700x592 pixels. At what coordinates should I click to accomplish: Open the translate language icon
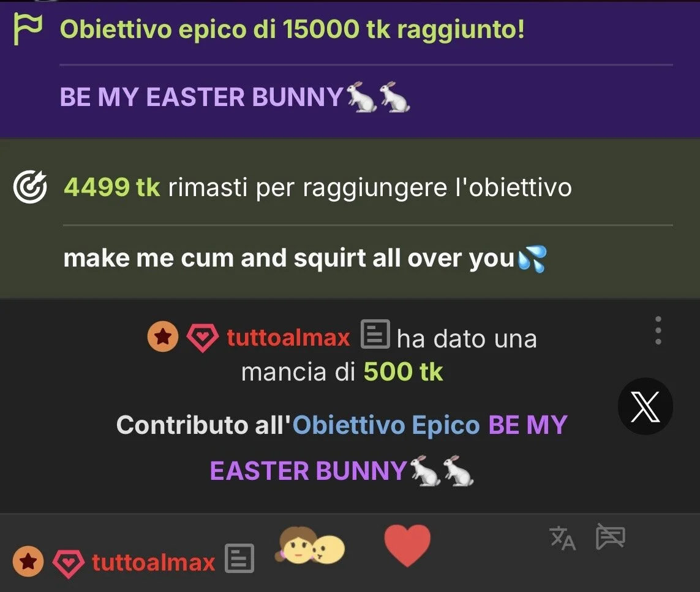[x=562, y=538]
